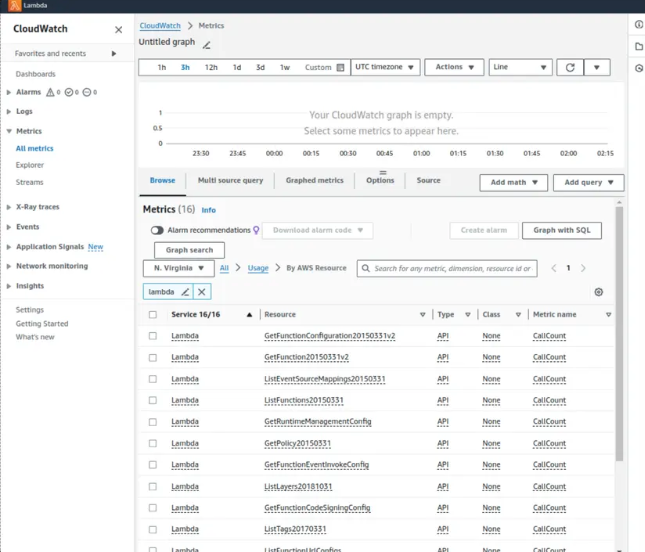Select GetFunctionEventInvokeConfig row checkbox

(153, 465)
